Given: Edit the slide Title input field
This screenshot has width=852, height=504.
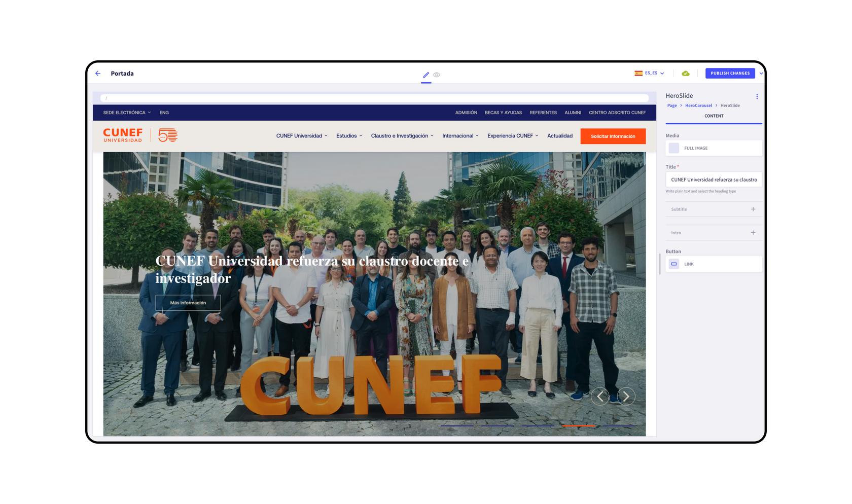Looking at the screenshot, I should 714,179.
